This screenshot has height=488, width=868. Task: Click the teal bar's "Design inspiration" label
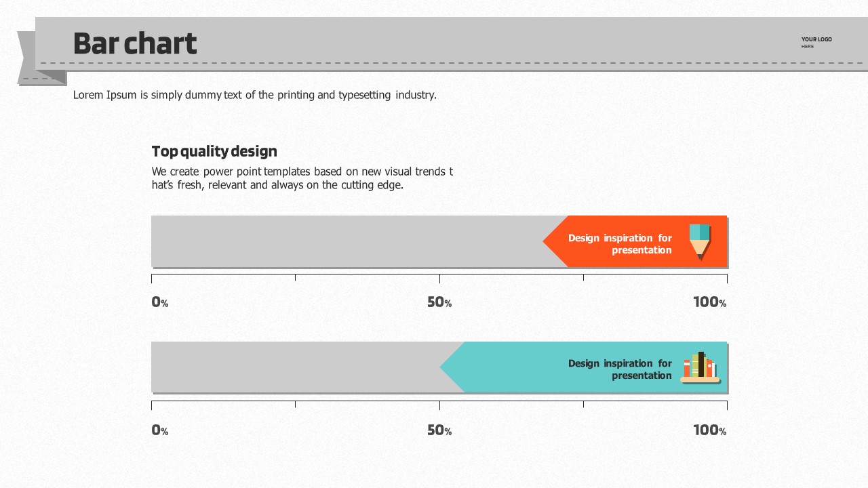click(x=620, y=369)
